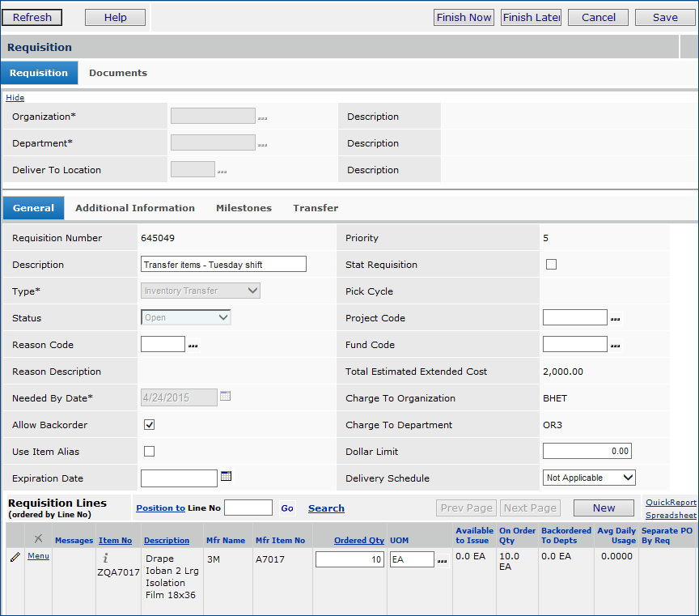Screen dimensions: 699x616
Task: Click the item info icon above ZQA7017
Action: coord(106,558)
